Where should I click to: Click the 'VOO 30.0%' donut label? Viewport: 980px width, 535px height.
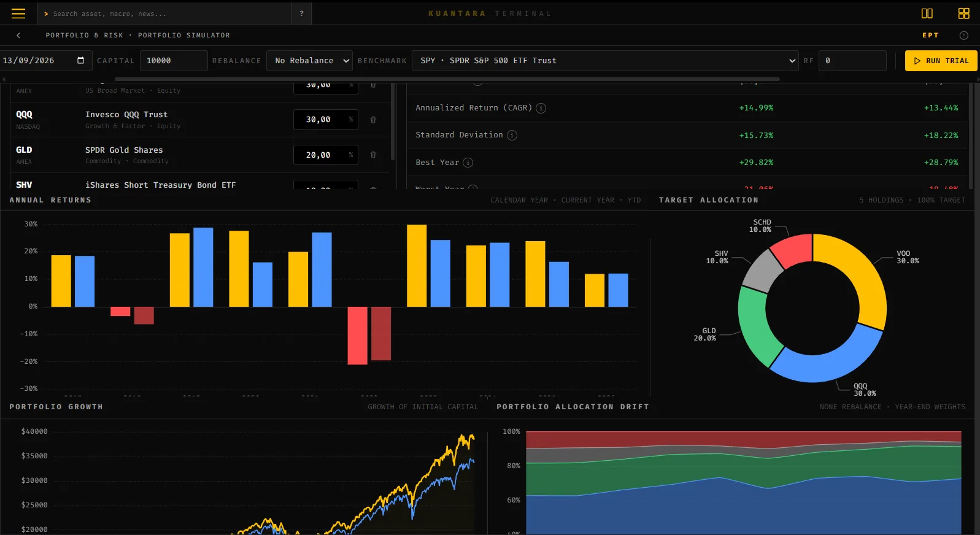point(908,257)
